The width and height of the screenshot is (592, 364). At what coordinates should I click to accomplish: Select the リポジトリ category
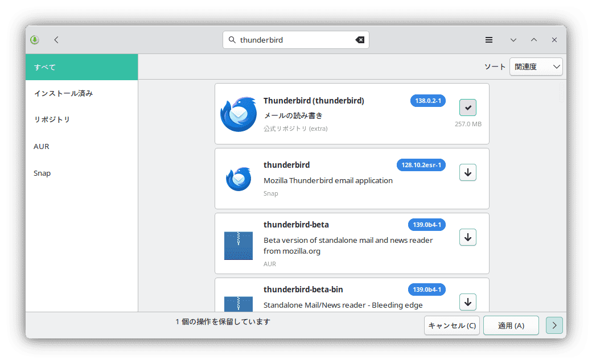point(82,119)
